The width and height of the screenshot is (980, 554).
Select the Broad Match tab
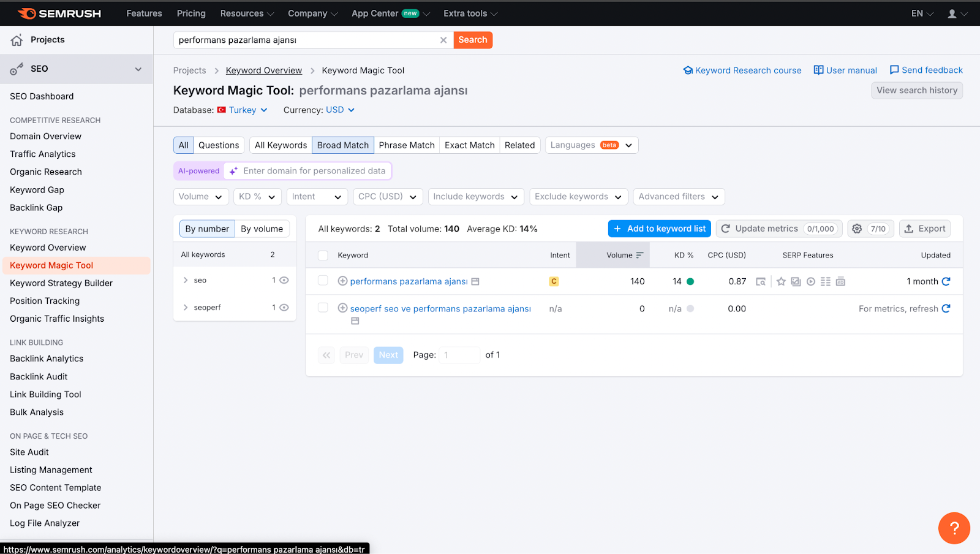pyautogui.click(x=343, y=145)
